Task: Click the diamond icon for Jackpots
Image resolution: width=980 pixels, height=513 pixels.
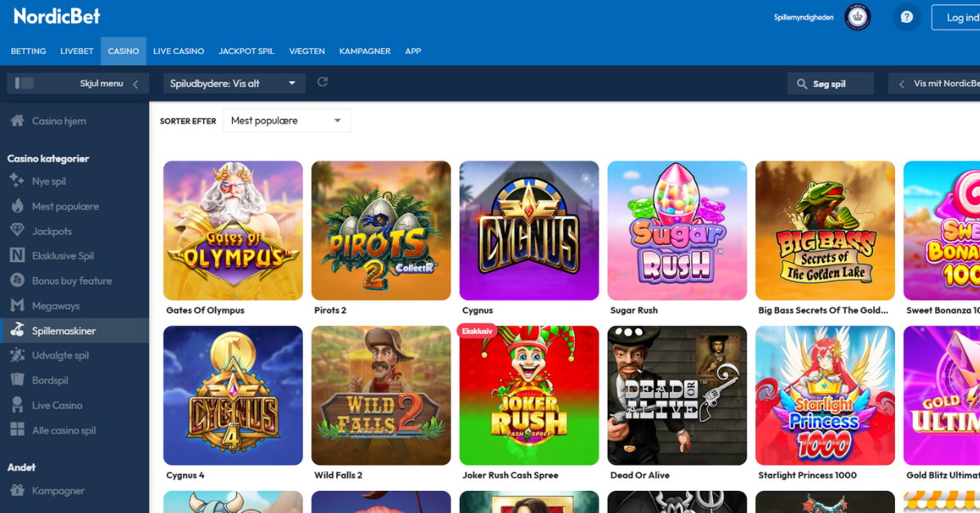Action: click(16, 231)
